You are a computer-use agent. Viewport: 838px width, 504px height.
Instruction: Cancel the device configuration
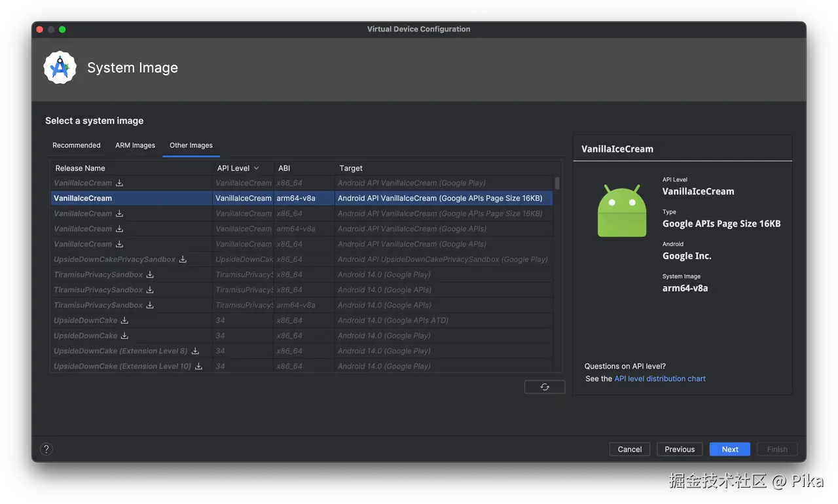(x=630, y=449)
